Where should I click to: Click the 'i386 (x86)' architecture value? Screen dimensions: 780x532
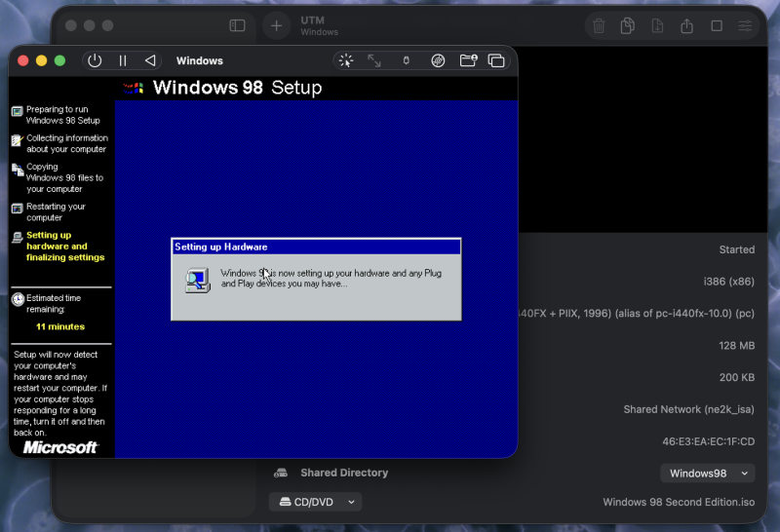[728, 282]
